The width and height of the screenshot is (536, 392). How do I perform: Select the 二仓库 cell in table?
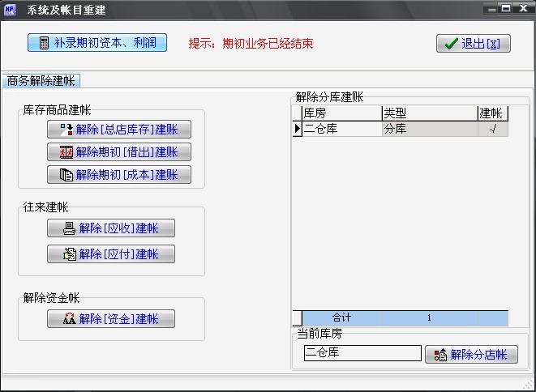342,129
